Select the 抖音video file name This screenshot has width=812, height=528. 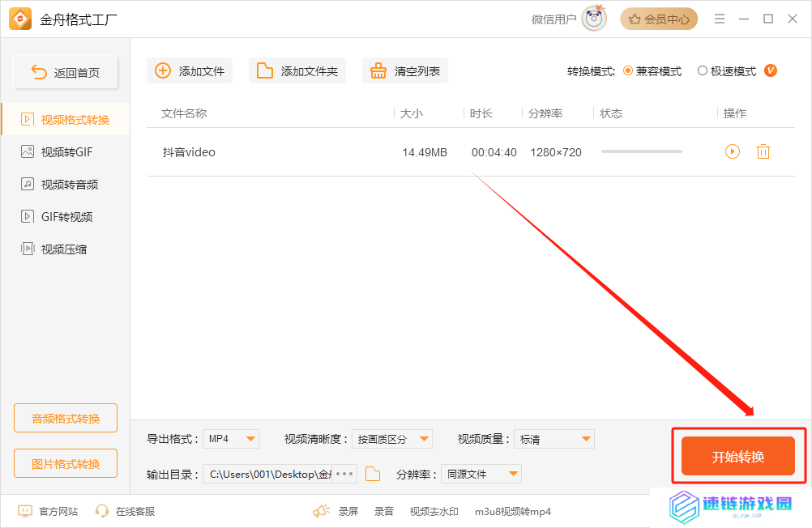point(189,152)
